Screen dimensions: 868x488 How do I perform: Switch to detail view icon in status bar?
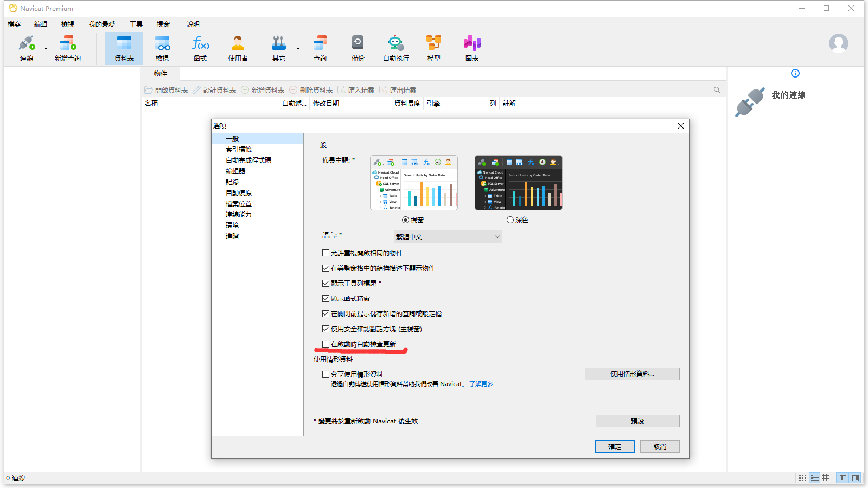(814, 478)
